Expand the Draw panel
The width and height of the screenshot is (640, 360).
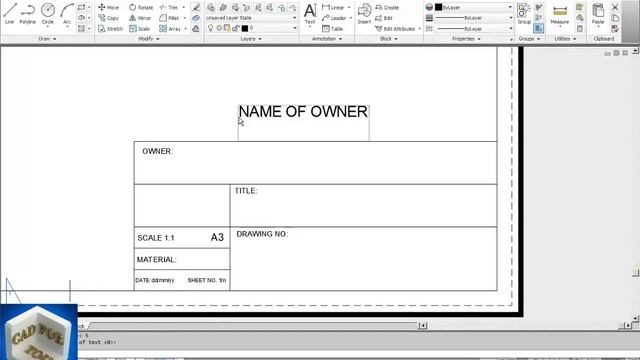[47, 39]
